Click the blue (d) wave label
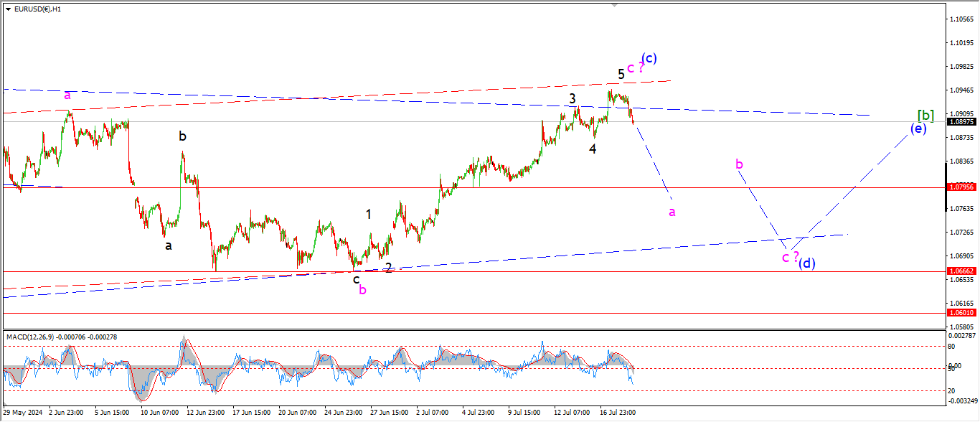Screen dimensions: 980x422 (x=807, y=263)
